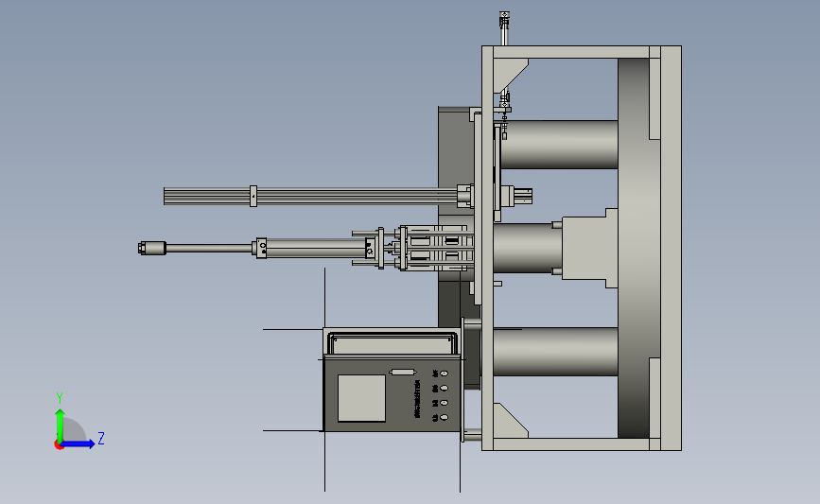Screen dimensions: 820x504
Task: Select the second round button from the top
Action: coord(444,388)
